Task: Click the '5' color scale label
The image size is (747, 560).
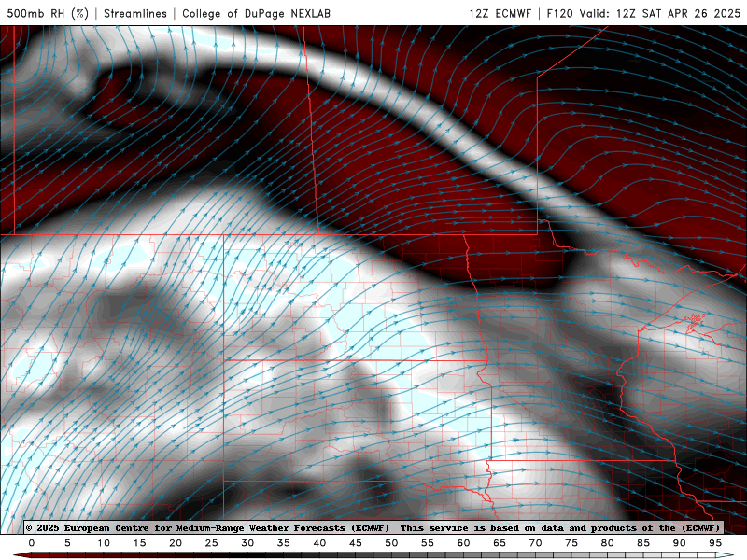Action: coord(67,543)
